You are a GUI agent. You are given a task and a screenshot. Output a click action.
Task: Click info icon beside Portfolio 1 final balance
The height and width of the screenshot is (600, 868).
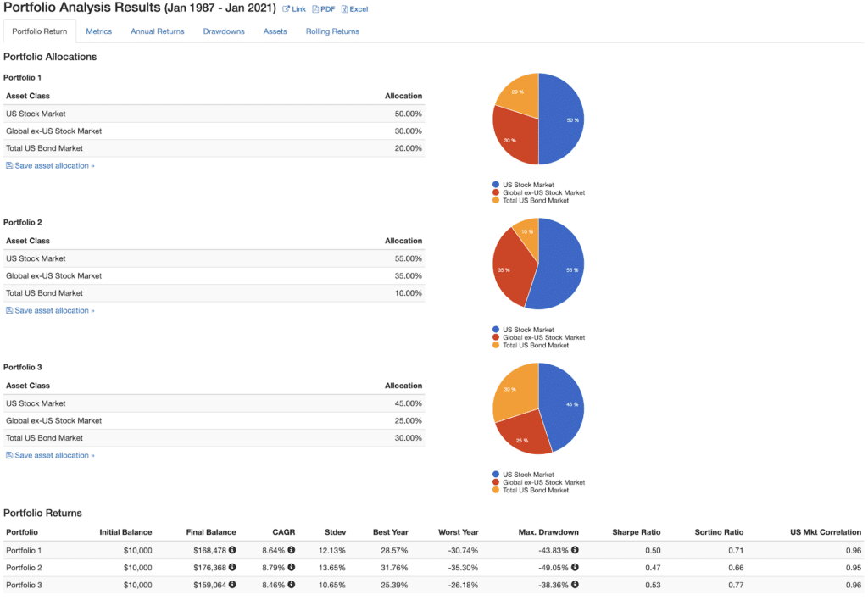tap(232, 550)
